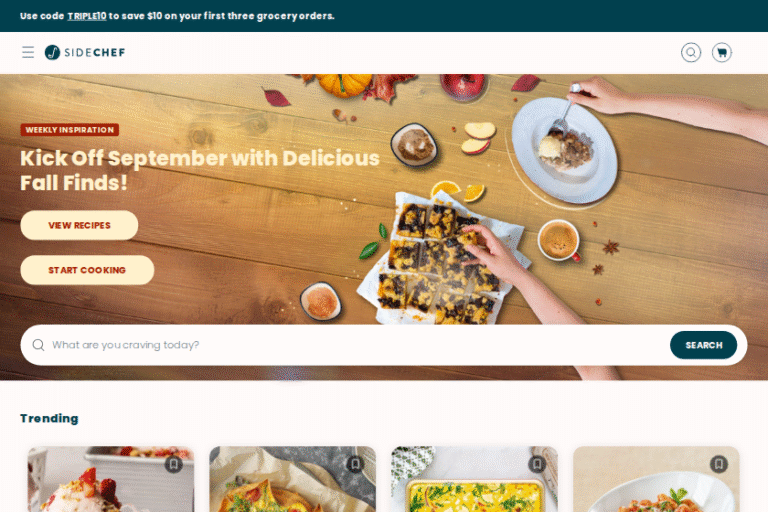Bookmark the fourth trending pasta recipe
768x512 pixels.
coord(719,463)
